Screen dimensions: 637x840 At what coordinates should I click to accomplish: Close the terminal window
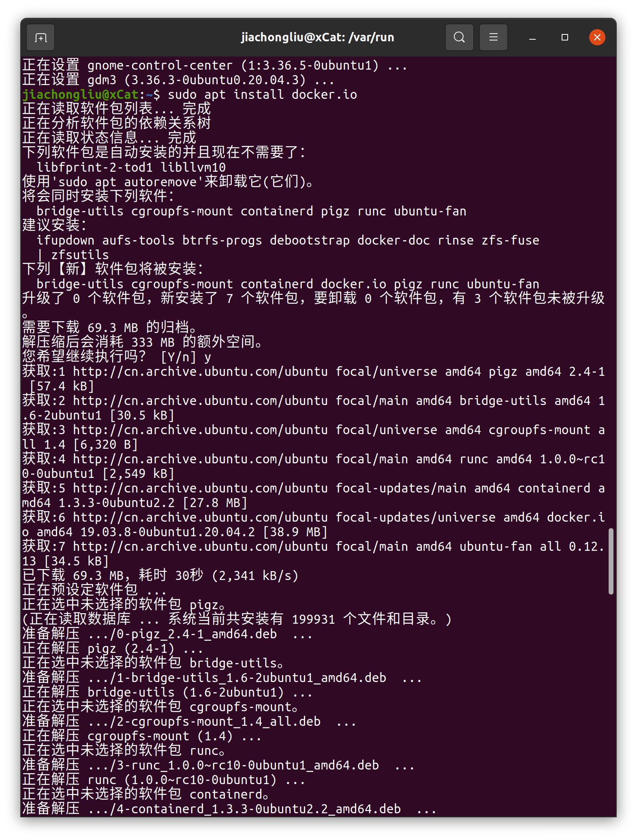click(x=597, y=38)
